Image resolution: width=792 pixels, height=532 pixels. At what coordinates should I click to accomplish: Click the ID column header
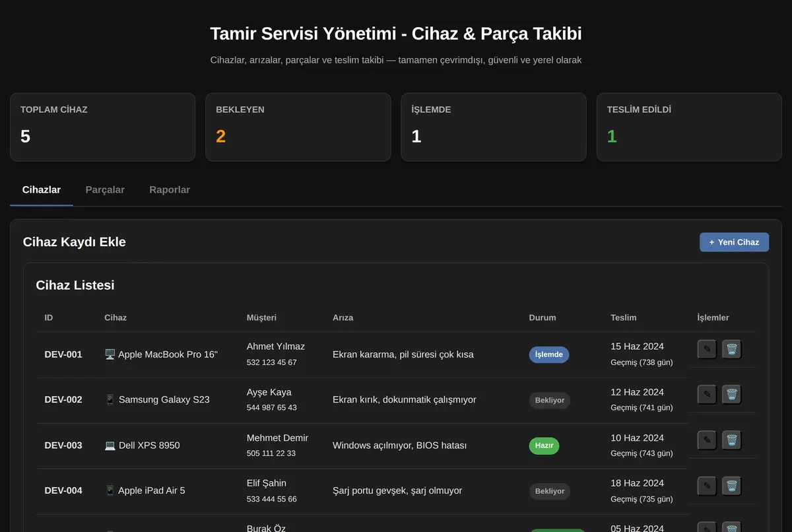pyautogui.click(x=49, y=317)
